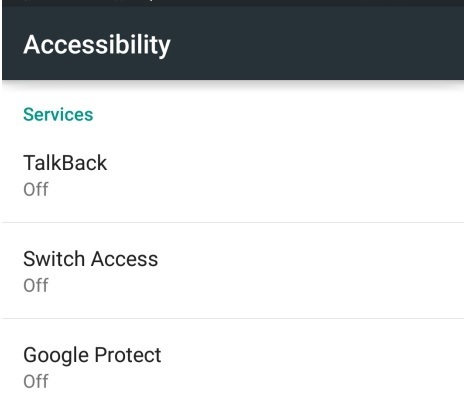Click divider line below Switch Access row
The image size is (464, 403).
tap(233, 318)
